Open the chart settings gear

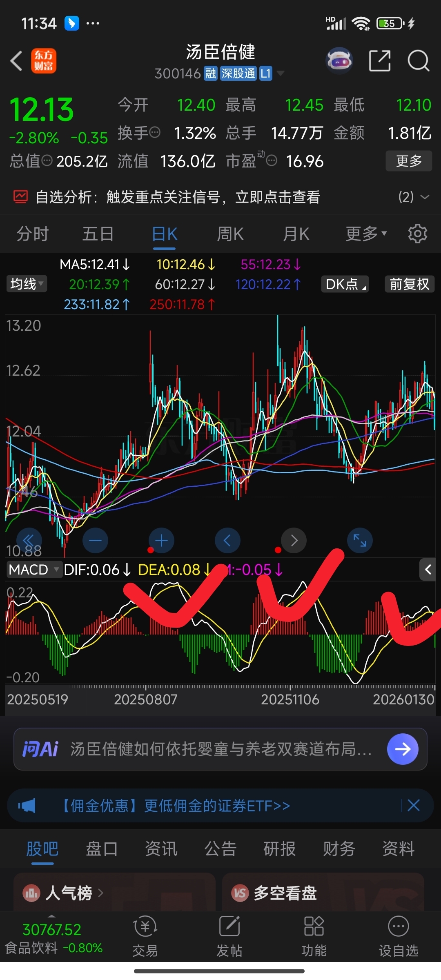418,234
